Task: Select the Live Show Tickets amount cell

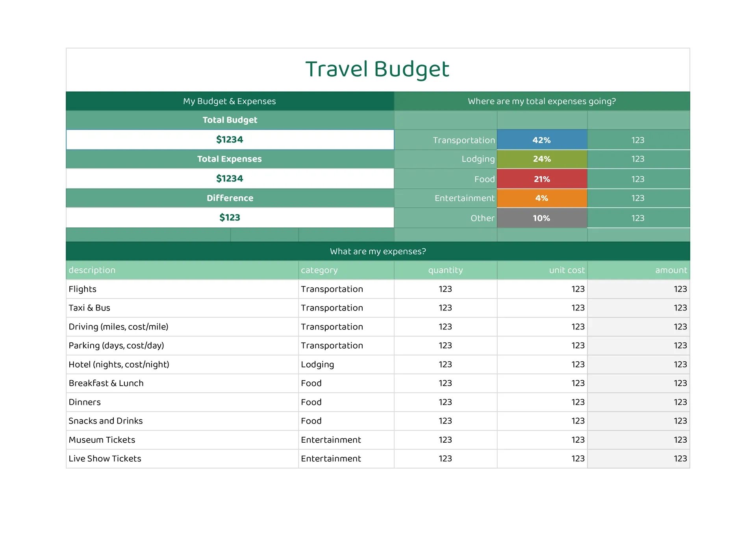Action: point(638,458)
